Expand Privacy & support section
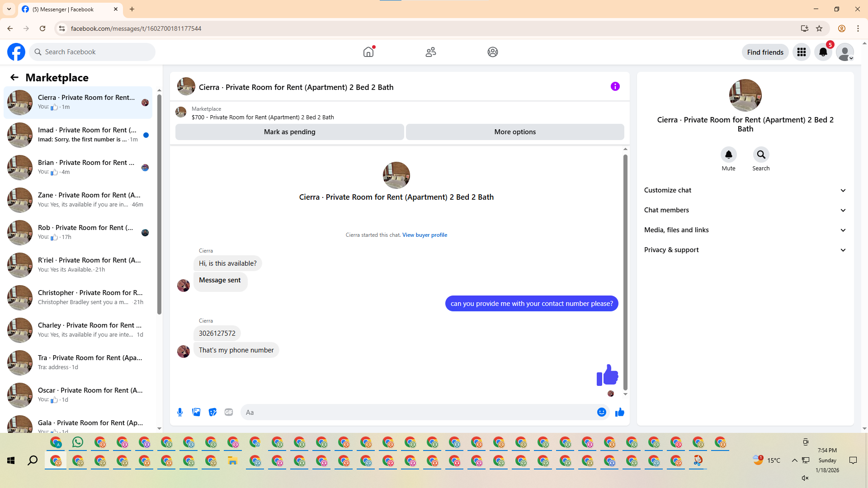868x488 pixels. pos(745,250)
